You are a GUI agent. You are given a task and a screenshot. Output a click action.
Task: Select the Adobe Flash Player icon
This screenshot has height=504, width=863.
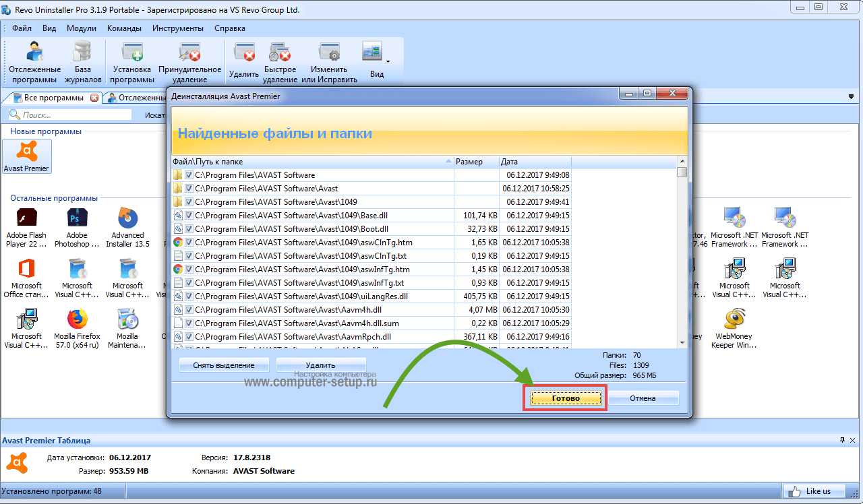click(x=26, y=228)
